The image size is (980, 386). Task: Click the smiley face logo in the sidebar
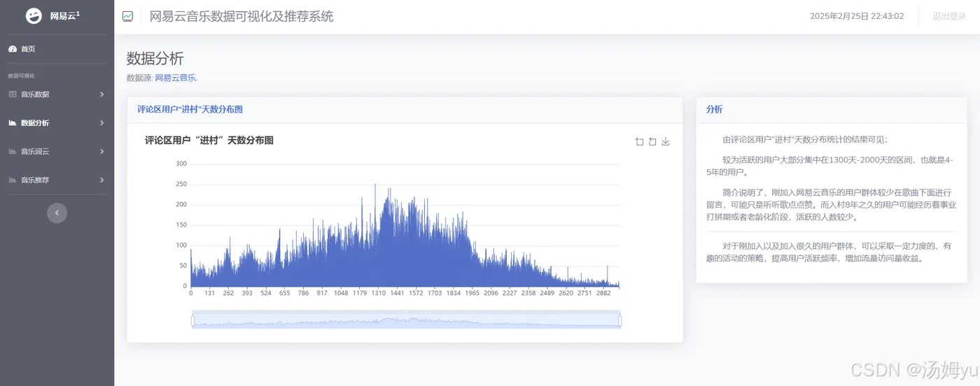click(34, 16)
